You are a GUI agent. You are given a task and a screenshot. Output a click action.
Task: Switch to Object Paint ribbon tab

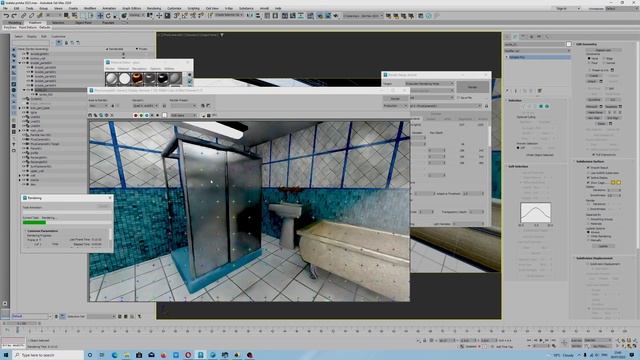click(x=83, y=23)
